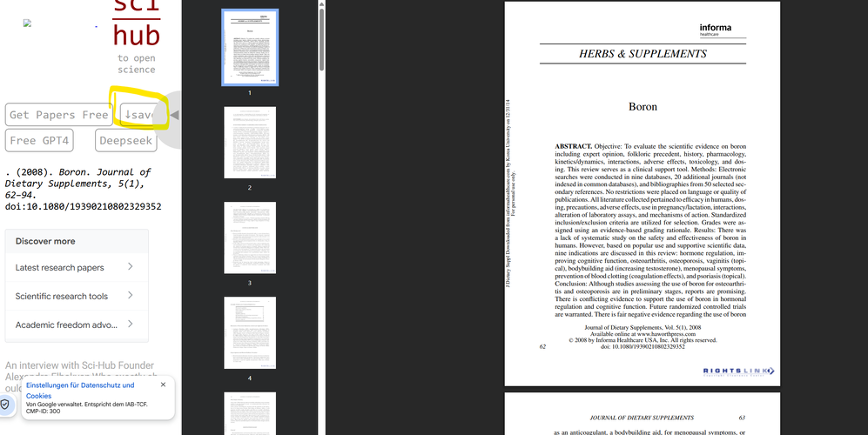
Task: Select the Free GPT4 button
Action: click(39, 141)
